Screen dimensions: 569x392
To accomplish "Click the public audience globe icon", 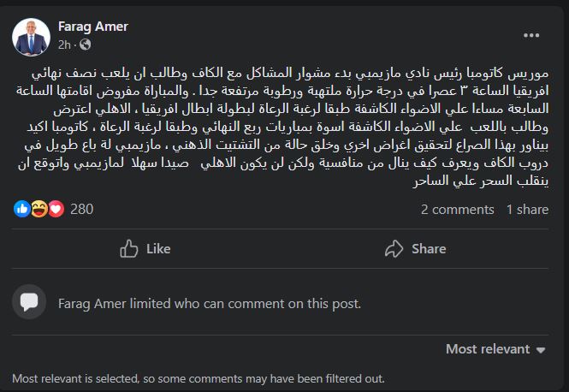I will 85,44.
